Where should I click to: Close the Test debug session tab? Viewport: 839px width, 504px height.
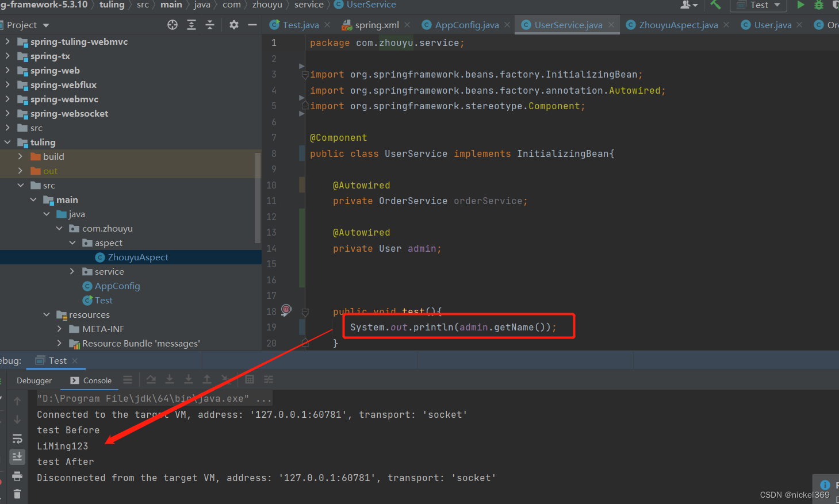75,361
